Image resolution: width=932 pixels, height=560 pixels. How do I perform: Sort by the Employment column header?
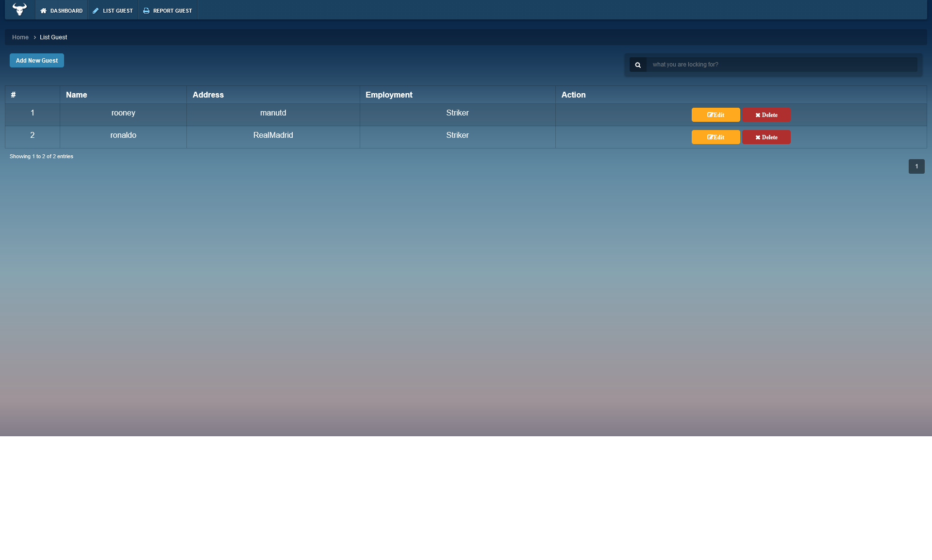tap(389, 95)
